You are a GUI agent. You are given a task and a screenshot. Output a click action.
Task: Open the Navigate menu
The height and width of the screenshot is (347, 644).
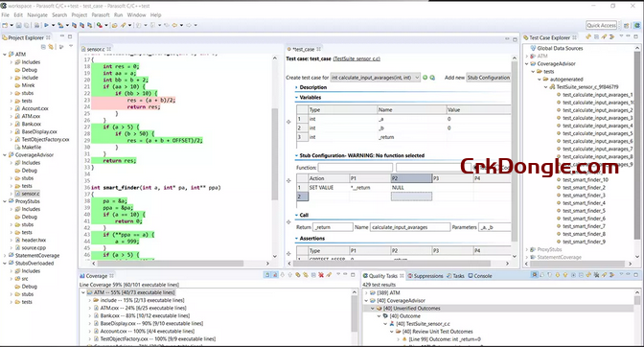(x=37, y=14)
